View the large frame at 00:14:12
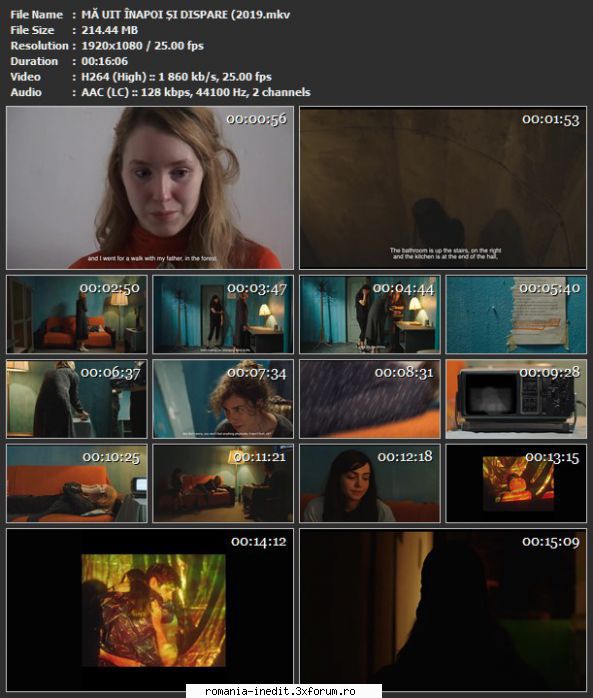 click(150, 610)
